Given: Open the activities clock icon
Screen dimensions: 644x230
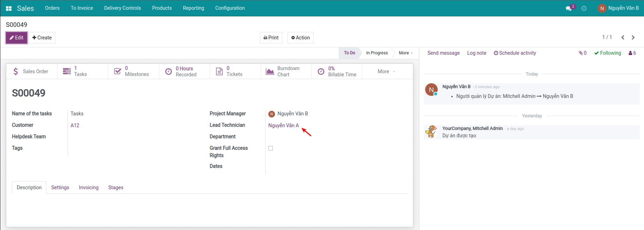Looking at the screenshot, I should pos(584,8).
